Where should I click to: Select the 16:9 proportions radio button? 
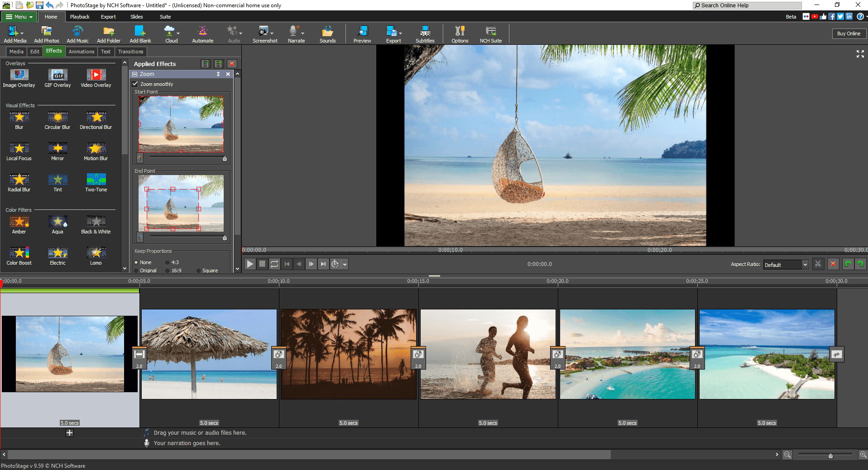coord(168,271)
